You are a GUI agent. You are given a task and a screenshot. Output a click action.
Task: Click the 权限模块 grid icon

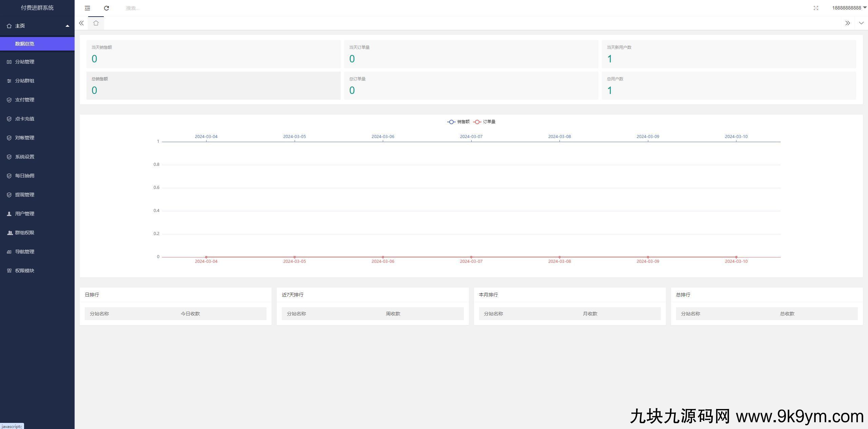click(x=9, y=271)
